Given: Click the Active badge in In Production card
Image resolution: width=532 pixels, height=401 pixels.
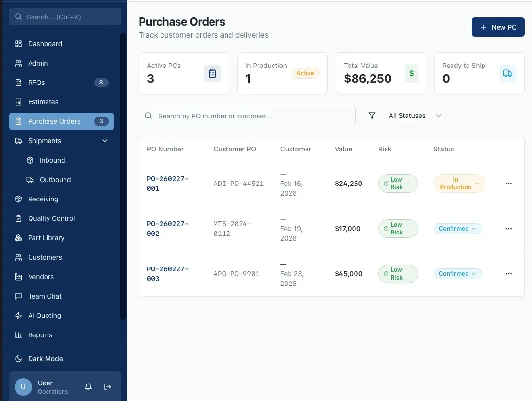Looking at the screenshot, I should (x=305, y=73).
